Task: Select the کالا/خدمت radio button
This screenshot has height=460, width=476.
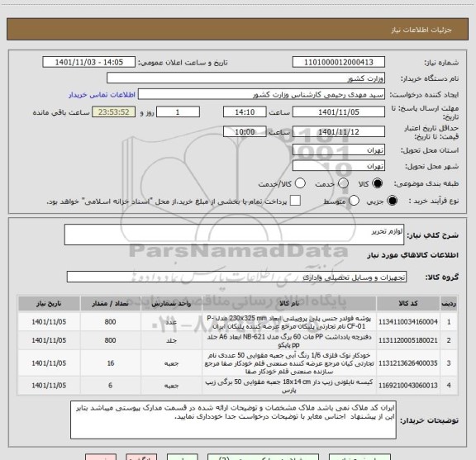Action: (x=300, y=183)
